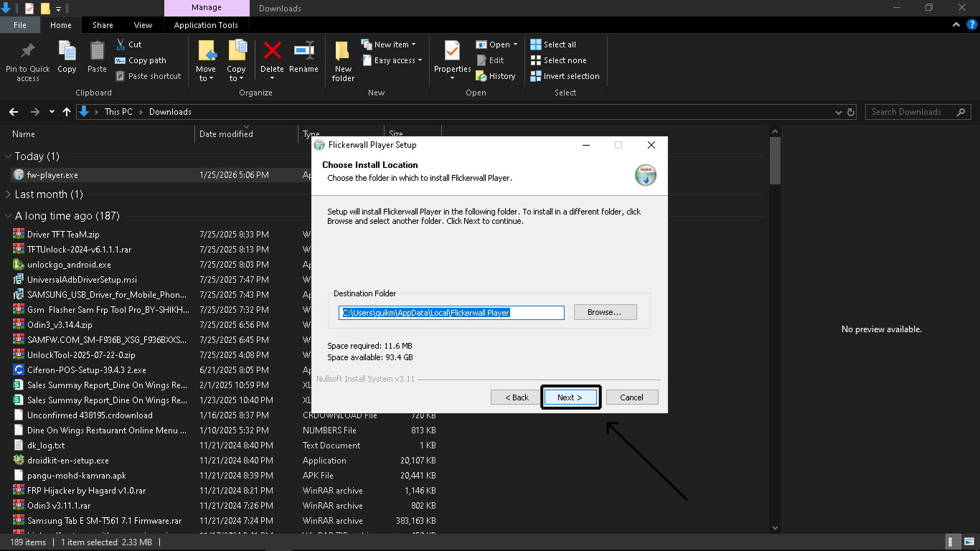This screenshot has width=980, height=551.
Task: Open the Easy access dropdown
Action: (x=392, y=60)
